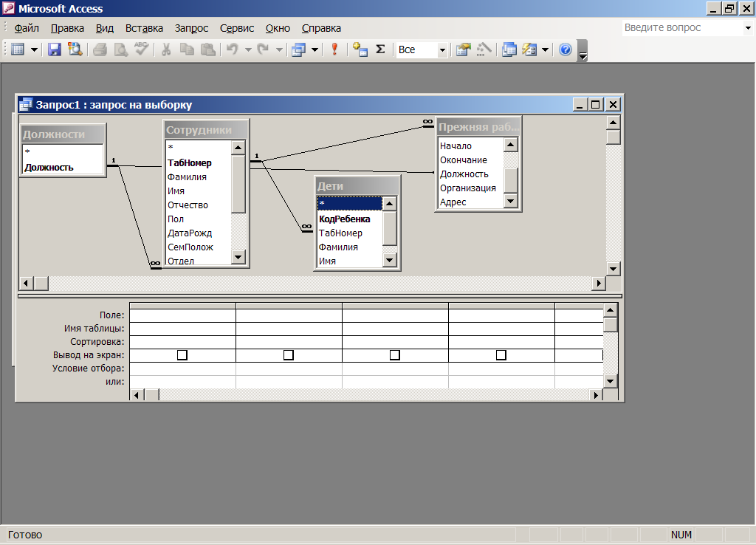Viewport: 756px width, 545px height.
Task: Click right arrow of table pane horizontal scrollbar
Action: coord(598,283)
